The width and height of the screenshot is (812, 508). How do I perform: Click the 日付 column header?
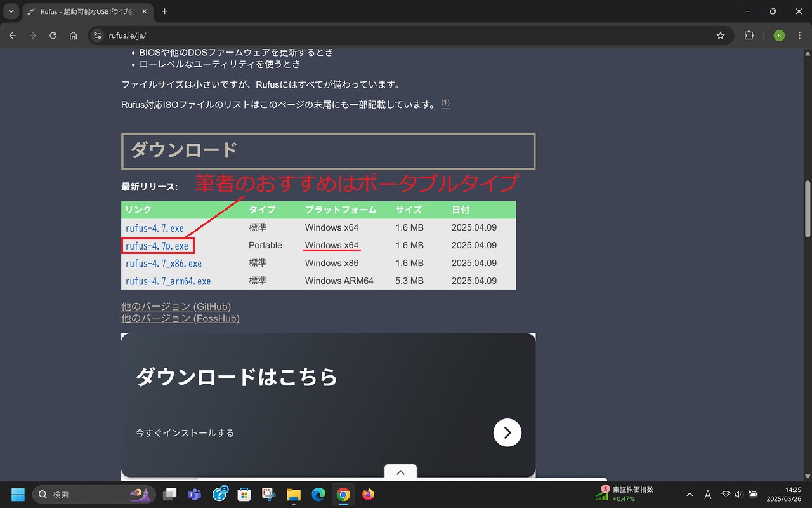pos(461,210)
